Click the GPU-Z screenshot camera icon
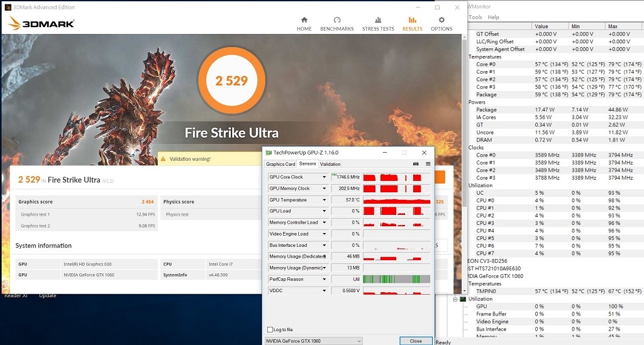 pos(416,163)
